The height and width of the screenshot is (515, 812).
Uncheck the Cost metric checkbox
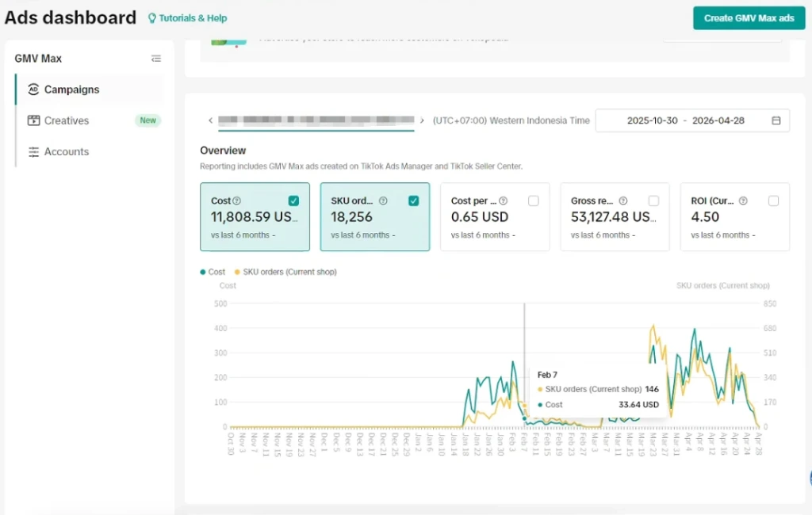pos(293,200)
